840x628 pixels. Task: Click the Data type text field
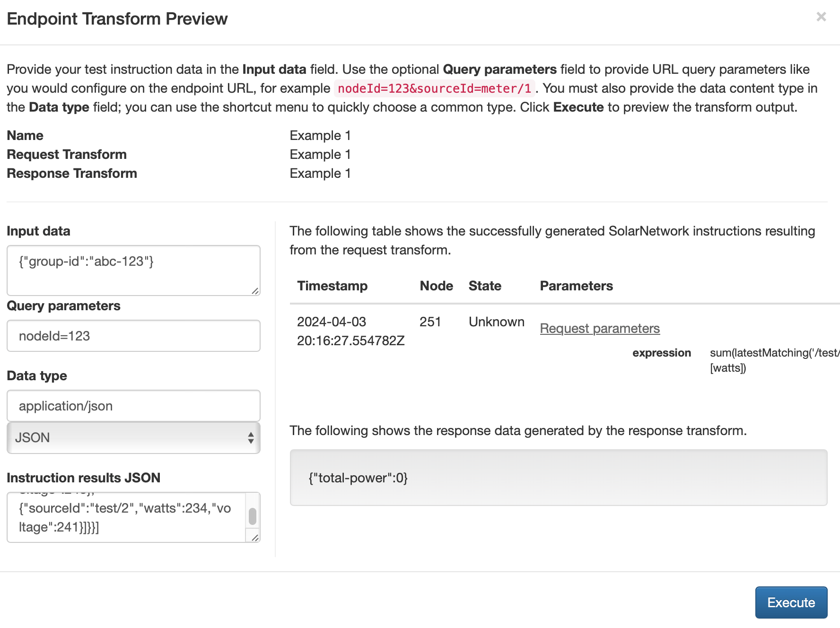pos(133,406)
